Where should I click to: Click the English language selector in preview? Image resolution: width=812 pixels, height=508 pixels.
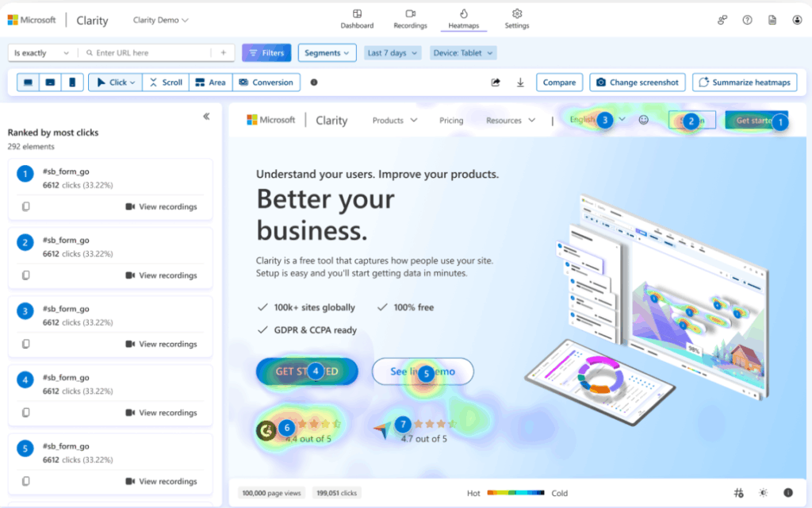click(597, 120)
